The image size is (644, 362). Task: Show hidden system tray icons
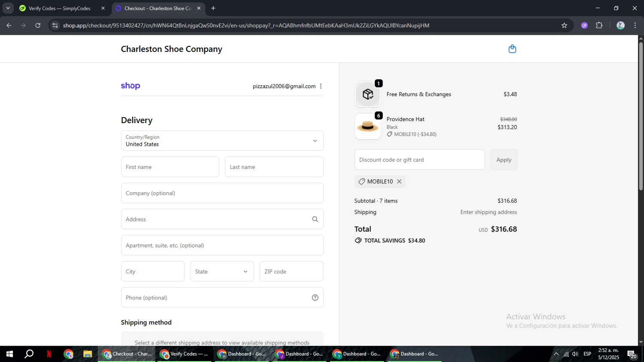pyautogui.click(x=556, y=354)
